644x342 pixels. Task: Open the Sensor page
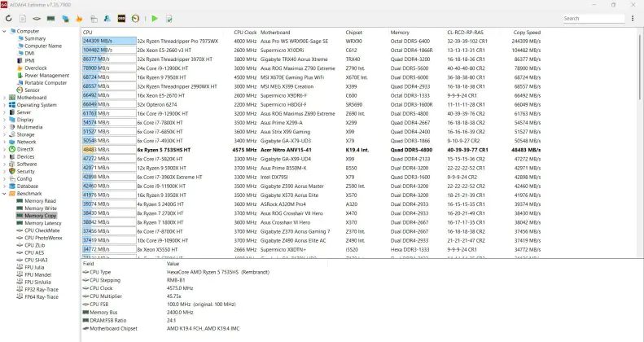click(x=32, y=90)
